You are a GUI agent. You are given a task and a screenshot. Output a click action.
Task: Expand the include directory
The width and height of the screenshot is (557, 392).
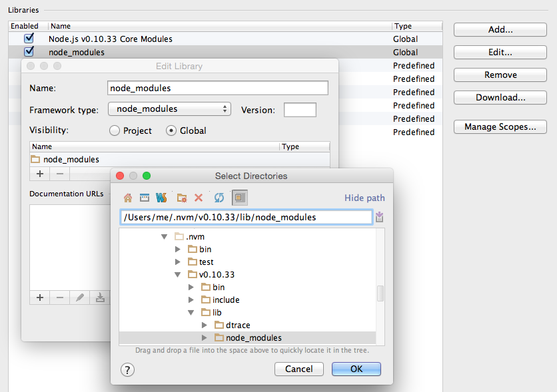(191, 299)
